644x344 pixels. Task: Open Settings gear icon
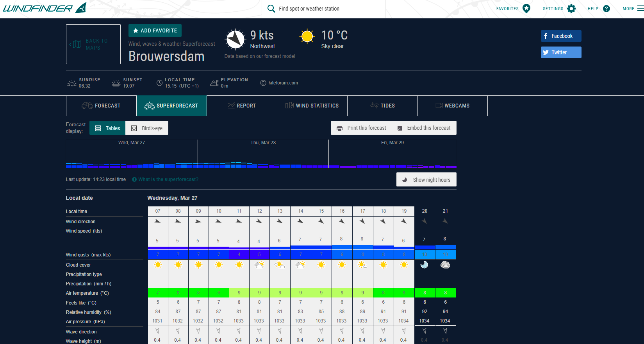click(x=571, y=9)
